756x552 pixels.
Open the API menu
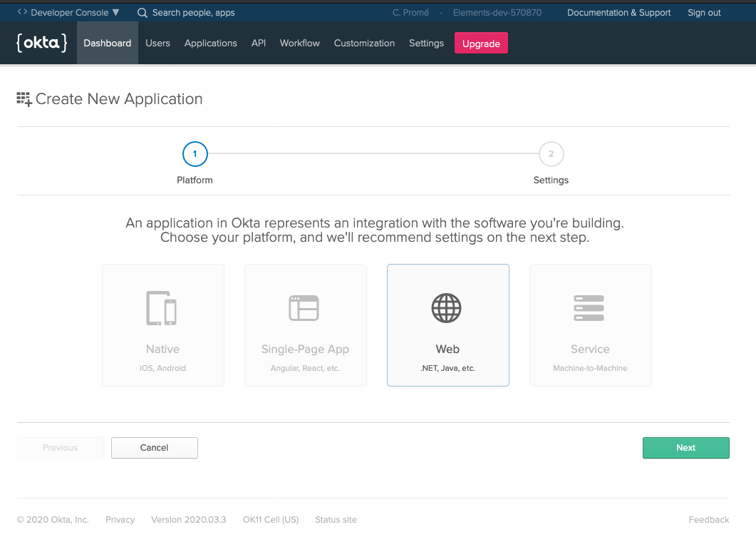(x=259, y=43)
